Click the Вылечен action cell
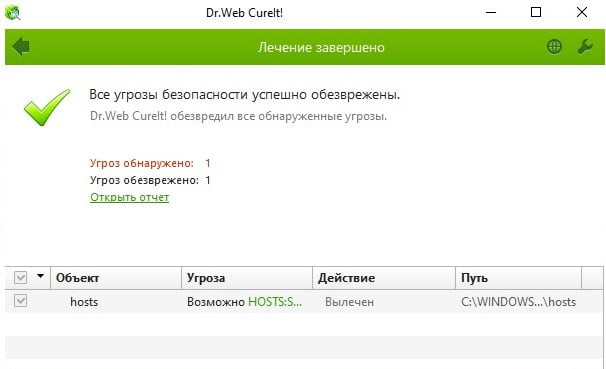The height and width of the screenshot is (369, 606). pyautogui.click(x=349, y=302)
